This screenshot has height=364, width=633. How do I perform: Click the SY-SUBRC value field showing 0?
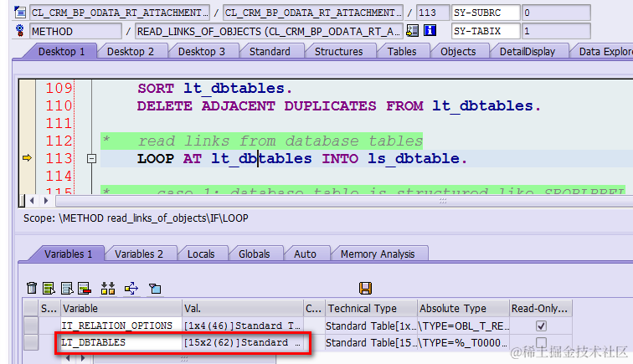(556, 13)
